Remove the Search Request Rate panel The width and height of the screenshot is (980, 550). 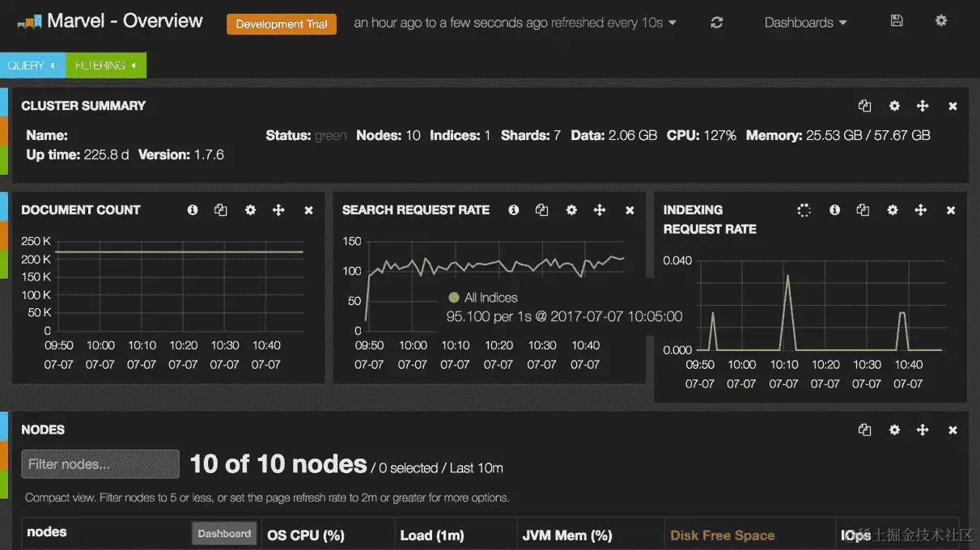pyautogui.click(x=630, y=210)
